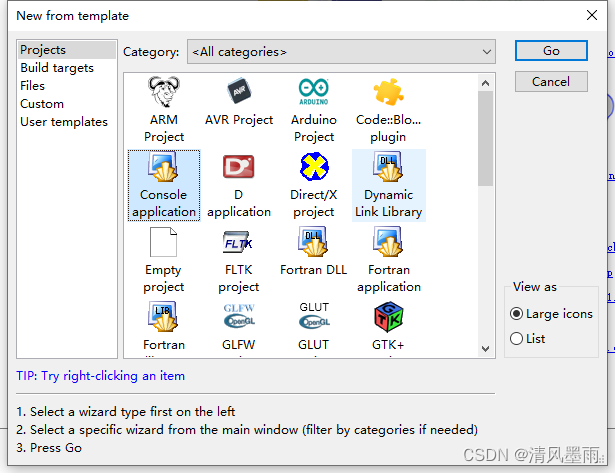Close the New from template dialog
This screenshot has width=615, height=473.
[592, 15]
